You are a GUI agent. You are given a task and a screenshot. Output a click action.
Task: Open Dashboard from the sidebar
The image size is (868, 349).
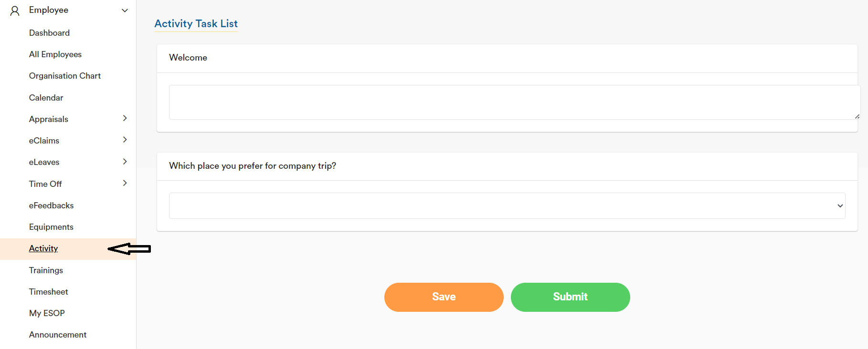coord(49,33)
